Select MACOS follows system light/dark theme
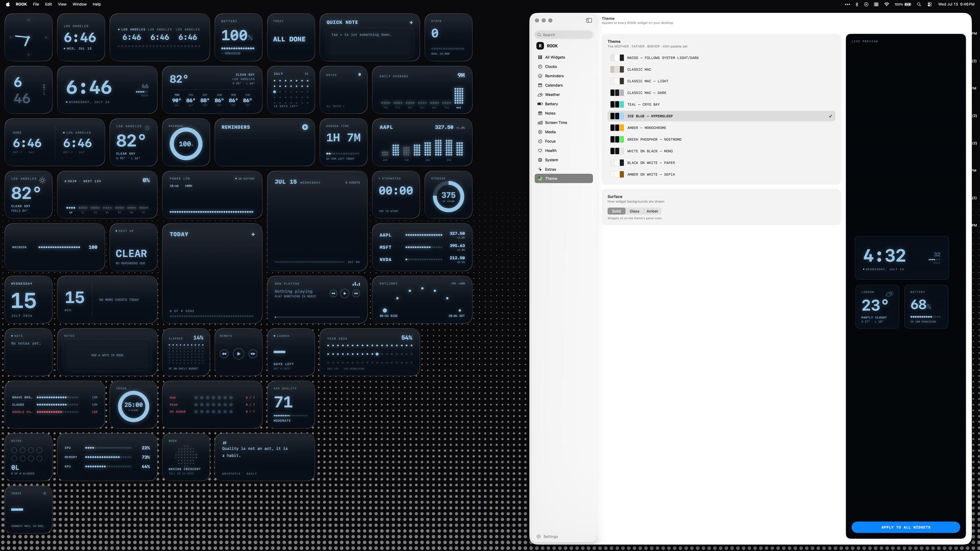 (721, 58)
